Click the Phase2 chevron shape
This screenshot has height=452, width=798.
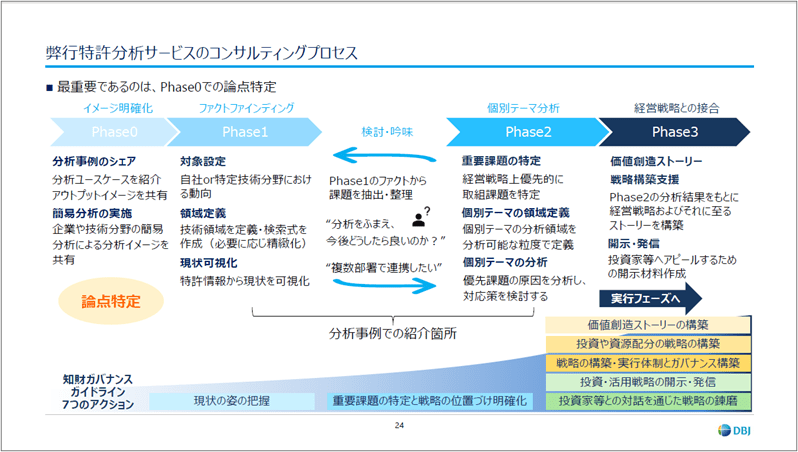(528, 132)
